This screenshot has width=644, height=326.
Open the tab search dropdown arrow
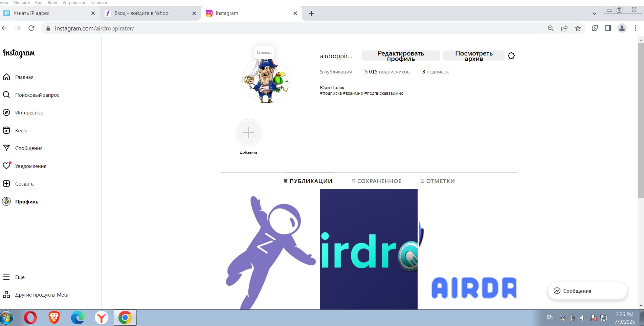click(x=594, y=14)
